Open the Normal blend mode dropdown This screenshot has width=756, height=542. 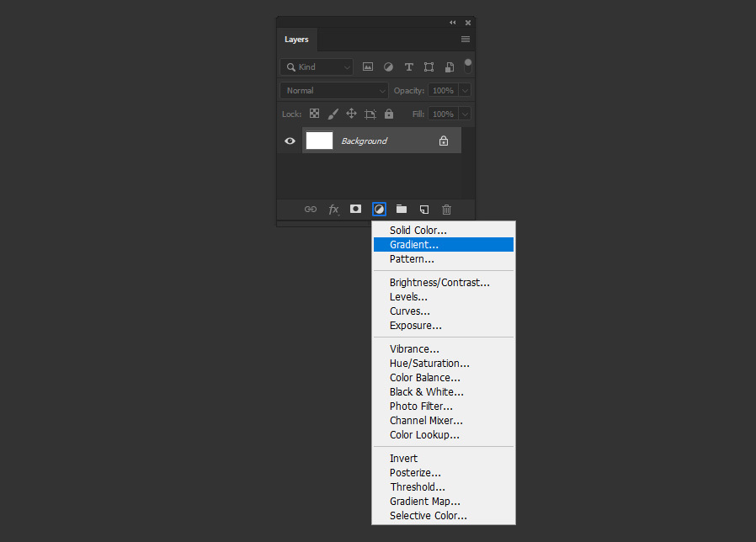pos(334,91)
